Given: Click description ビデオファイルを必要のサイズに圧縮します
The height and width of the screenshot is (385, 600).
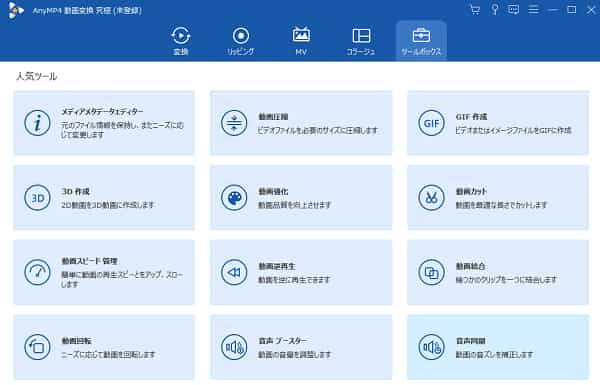Looking at the screenshot, I should (318, 131).
